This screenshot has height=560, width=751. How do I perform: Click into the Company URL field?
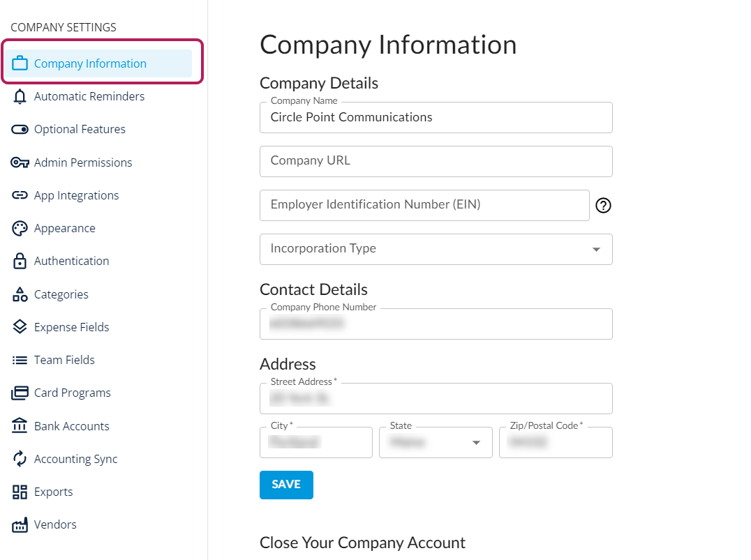click(x=436, y=161)
